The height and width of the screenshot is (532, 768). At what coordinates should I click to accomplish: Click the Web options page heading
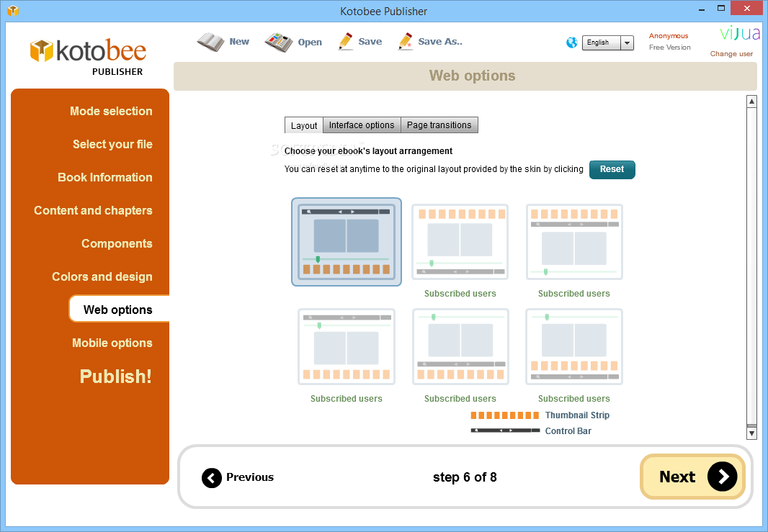click(x=472, y=76)
